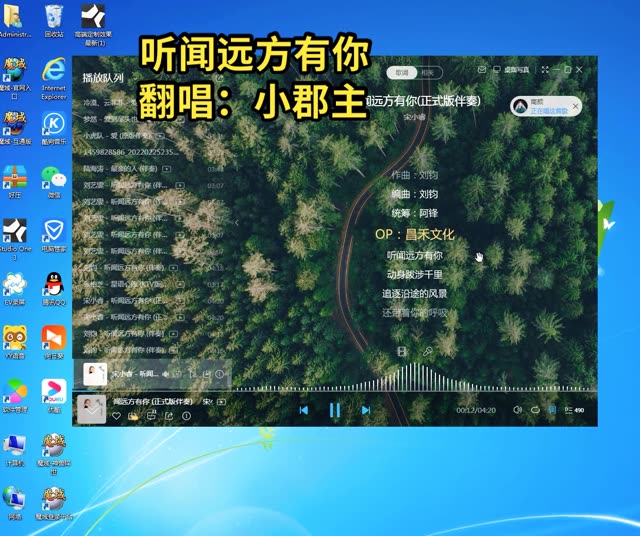Open the 腾讯QQ desktop shortcut
Screen dimensions: 640x536
click(53, 289)
